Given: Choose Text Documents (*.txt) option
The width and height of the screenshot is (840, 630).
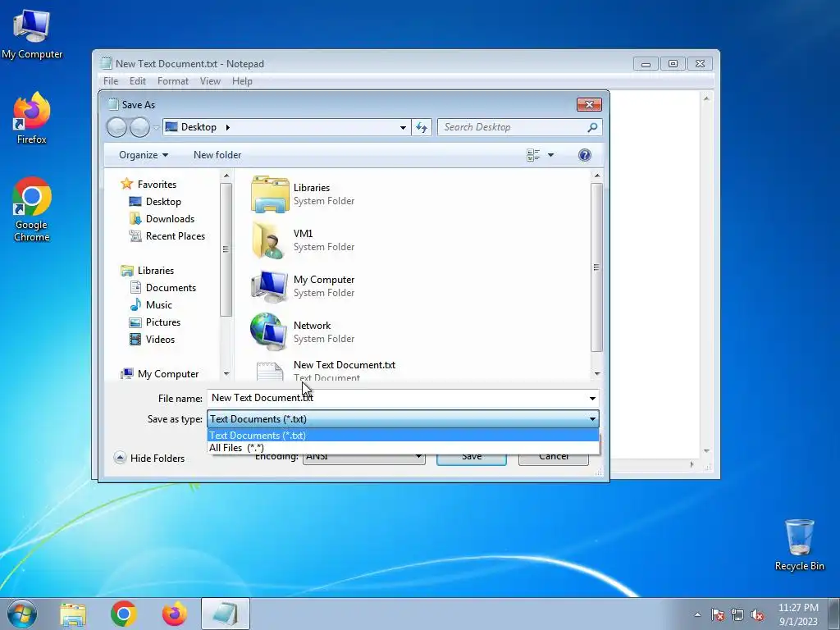Looking at the screenshot, I should point(403,435).
